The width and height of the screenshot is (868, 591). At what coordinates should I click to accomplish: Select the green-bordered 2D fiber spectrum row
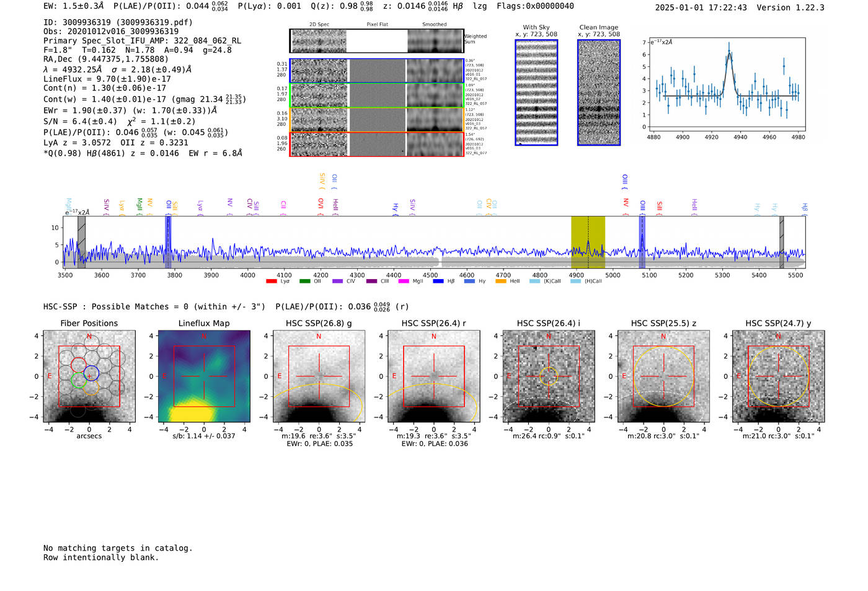(376, 96)
